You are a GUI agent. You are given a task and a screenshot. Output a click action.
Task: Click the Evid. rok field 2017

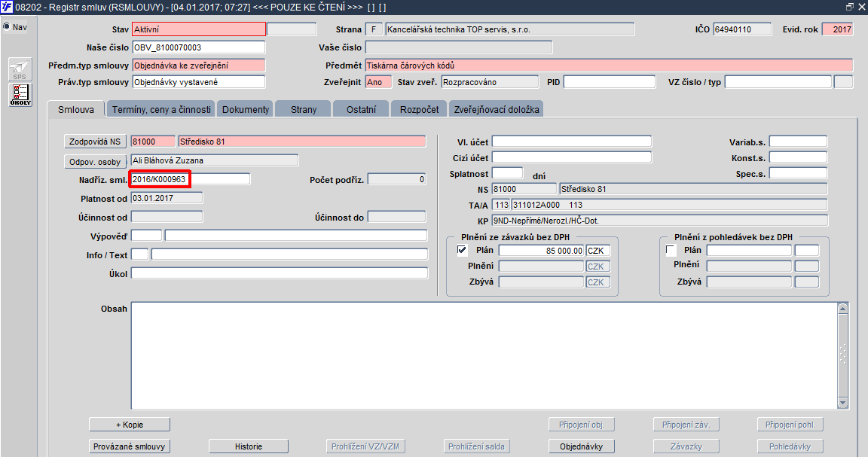pyautogui.click(x=838, y=29)
